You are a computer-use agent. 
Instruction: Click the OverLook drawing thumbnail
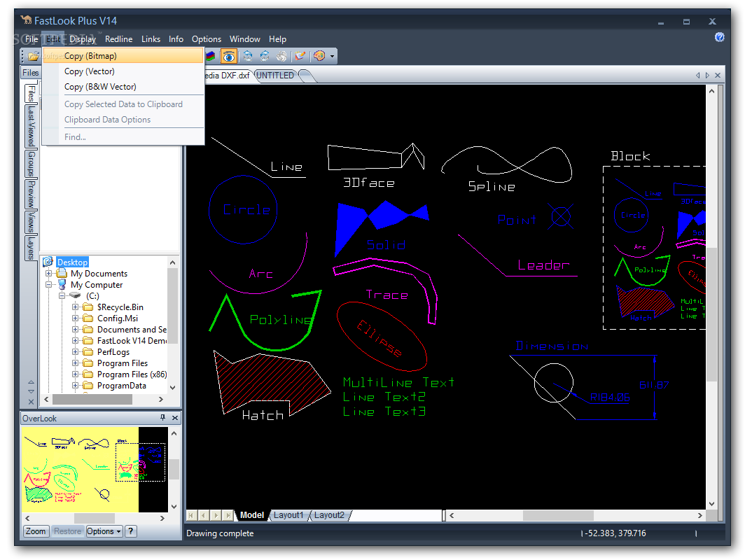click(95, 469)
